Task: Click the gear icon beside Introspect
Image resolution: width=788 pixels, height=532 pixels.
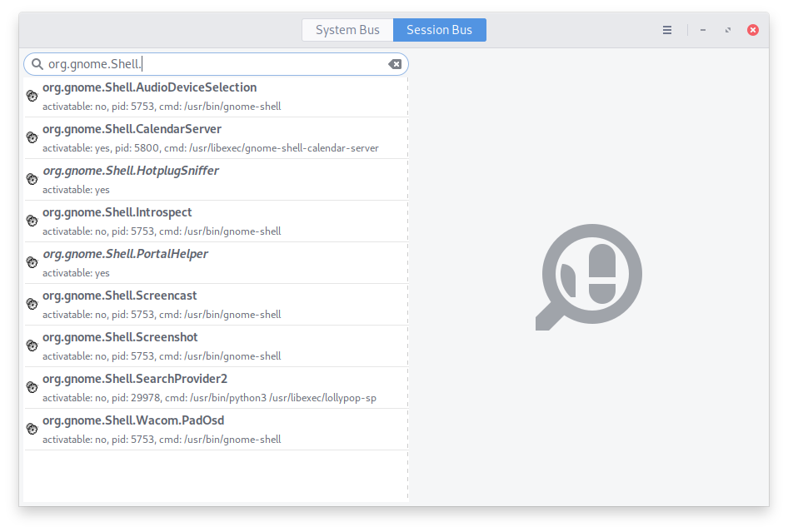Action: (32, 221)
